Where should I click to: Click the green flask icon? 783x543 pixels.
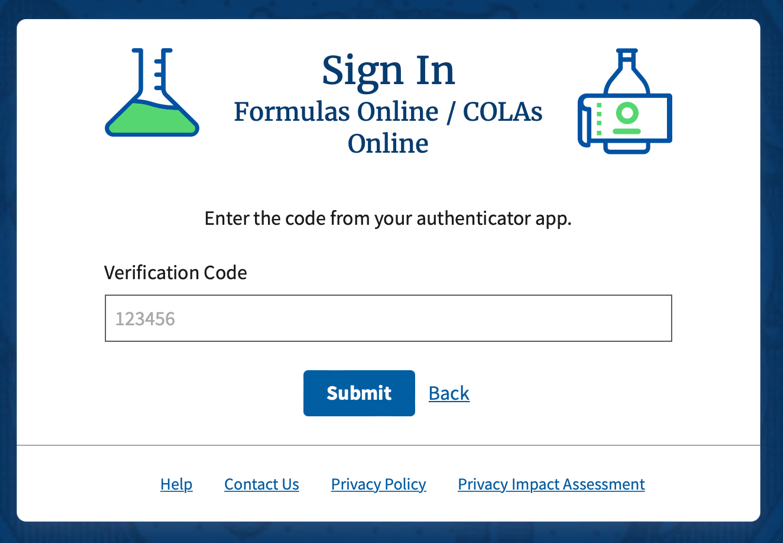[152, 94]
